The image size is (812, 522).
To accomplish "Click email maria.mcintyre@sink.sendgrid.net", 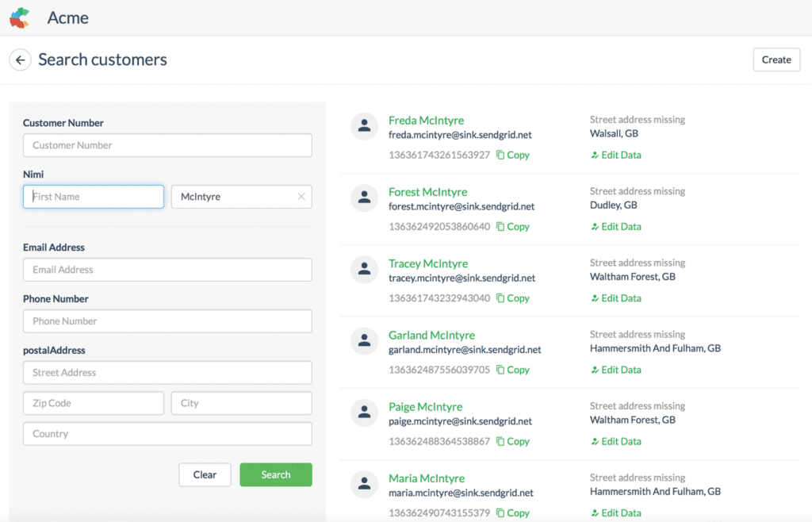I will click(461, 493).
